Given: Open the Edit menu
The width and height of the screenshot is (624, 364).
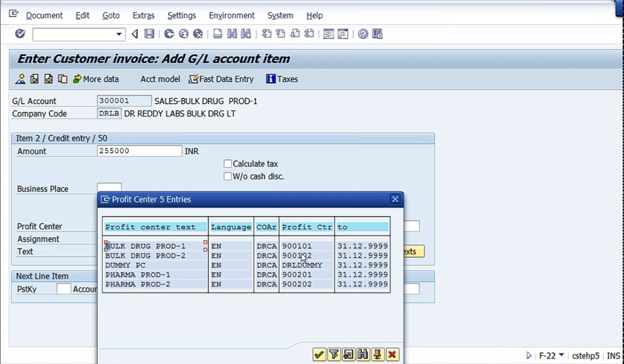Looking at the screenshot, I should coord(82,16).
